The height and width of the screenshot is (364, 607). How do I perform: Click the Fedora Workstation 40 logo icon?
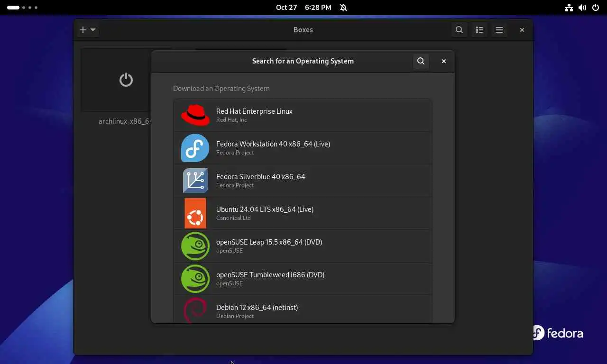(x=195, y=148)
